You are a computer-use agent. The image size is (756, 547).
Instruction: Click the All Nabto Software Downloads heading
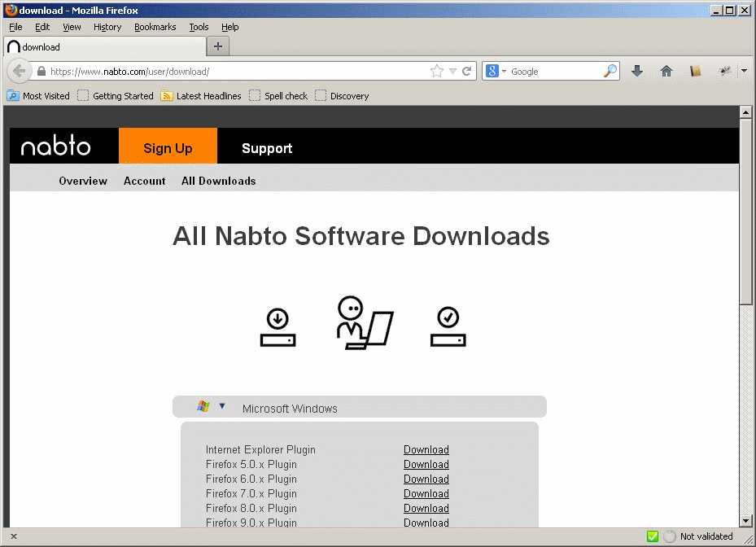(361, 236)
